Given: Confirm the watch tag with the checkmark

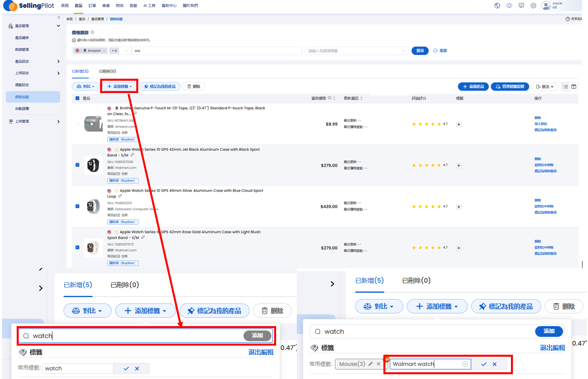Looking at the screenshot, I should pos(126,369).
